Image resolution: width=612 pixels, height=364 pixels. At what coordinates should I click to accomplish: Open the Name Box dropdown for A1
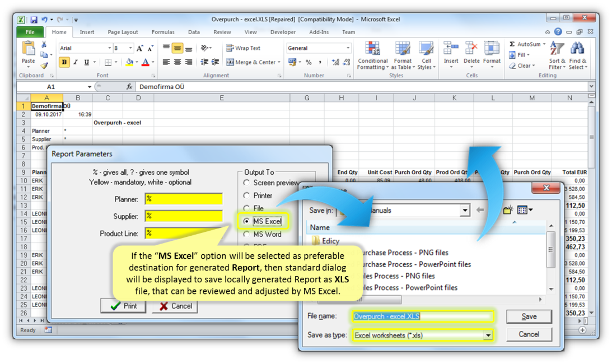(90, 87)
